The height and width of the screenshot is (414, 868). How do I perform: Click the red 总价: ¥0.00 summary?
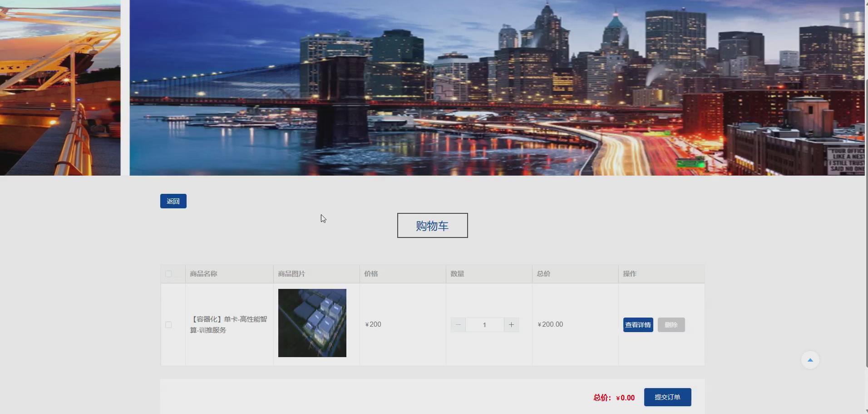click(614, 398)
